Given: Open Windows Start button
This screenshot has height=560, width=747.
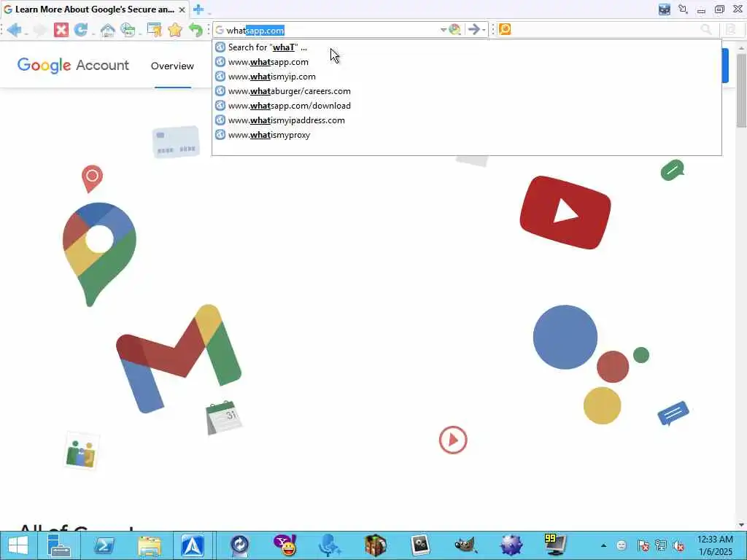Looking at the screenshot, I should (x=18, y=545).
